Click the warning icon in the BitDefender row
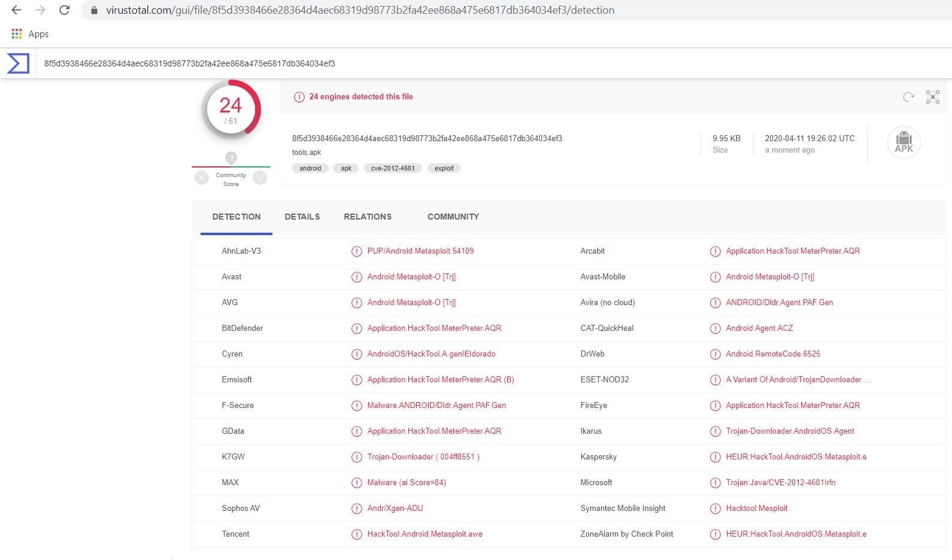 [357, 328]
